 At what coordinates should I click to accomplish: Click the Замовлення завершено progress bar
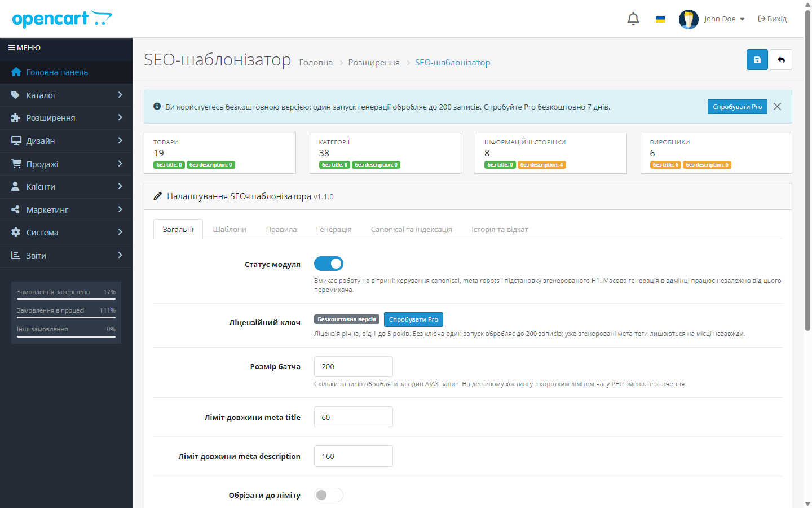point(66,299)
